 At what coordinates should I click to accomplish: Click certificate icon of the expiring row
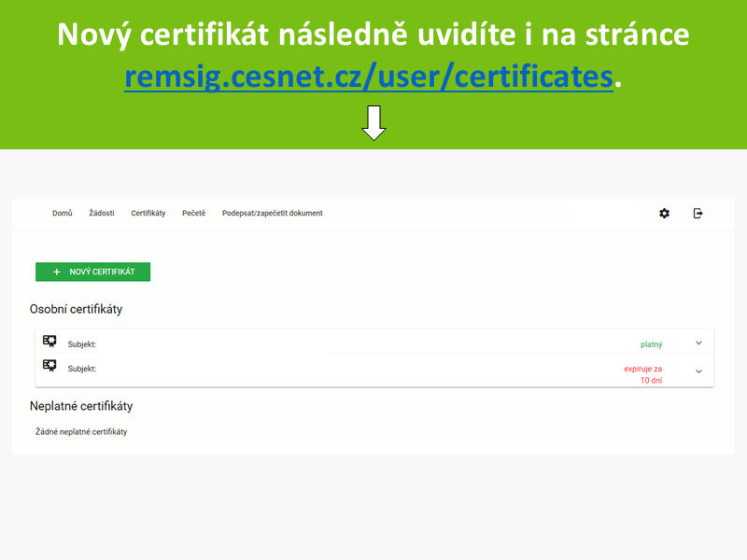coord(49,366)
